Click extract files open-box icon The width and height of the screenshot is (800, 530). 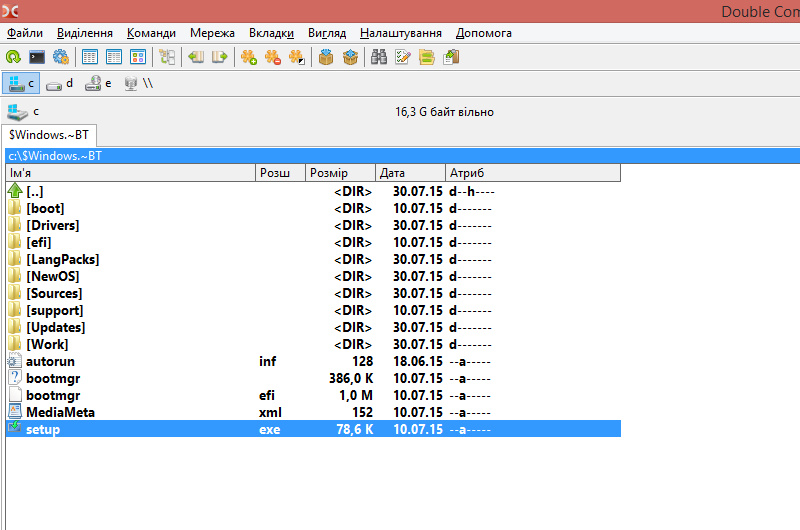click(350, 57)
